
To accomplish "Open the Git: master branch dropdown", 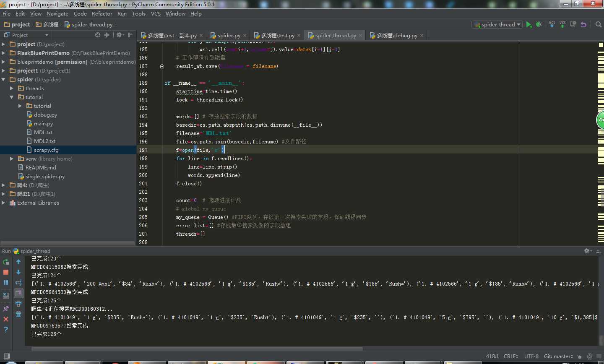I will [x=558, y=356].
